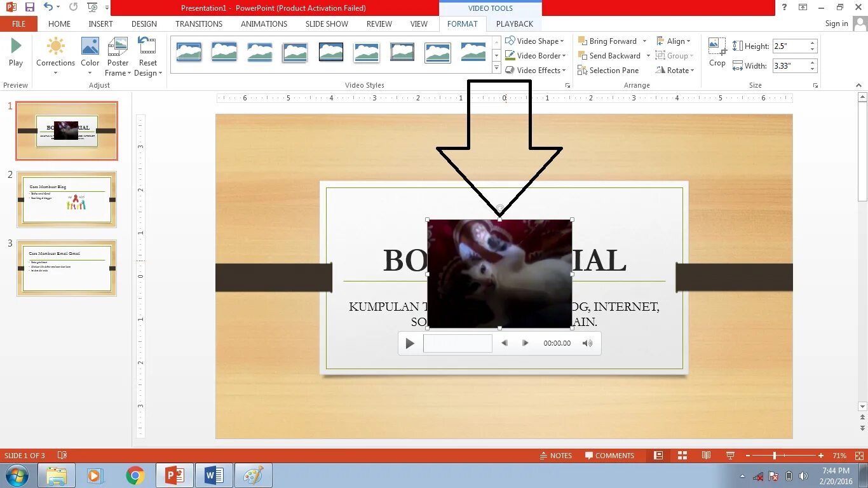
Task: Open the Color recolor options
Action: click(90, 57)
